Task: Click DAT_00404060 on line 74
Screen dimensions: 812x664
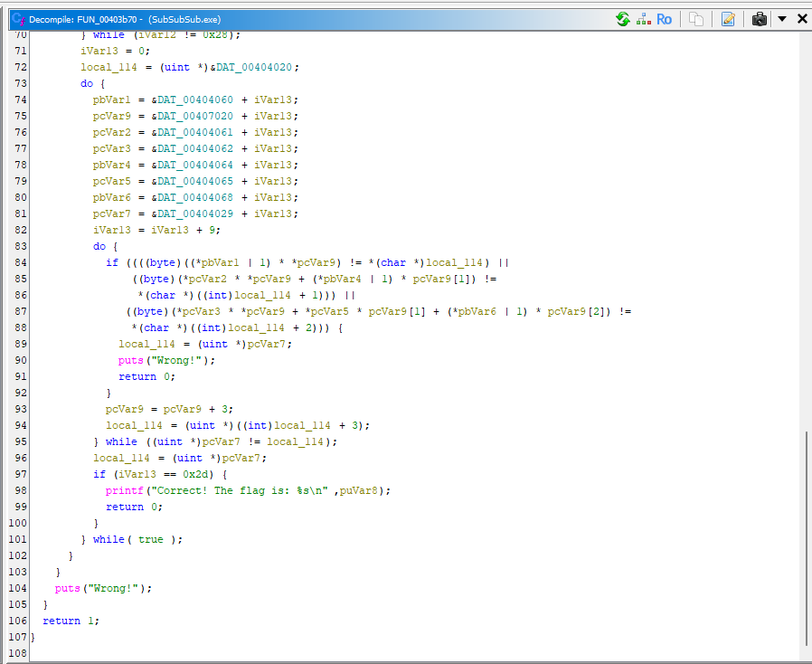Action: (195, 100)
